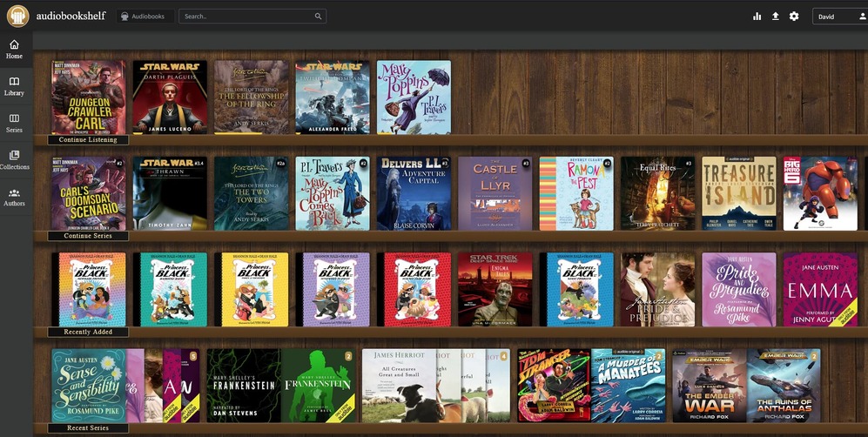Image resolution: width=868 pixels, height=437 pixels.
Task: Open the red Princess in Black cover
Action: tap(414, 290)
